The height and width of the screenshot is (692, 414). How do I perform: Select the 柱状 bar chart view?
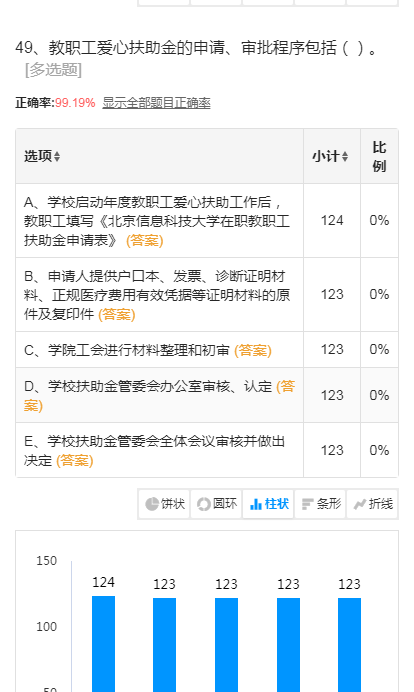(268, 504)
